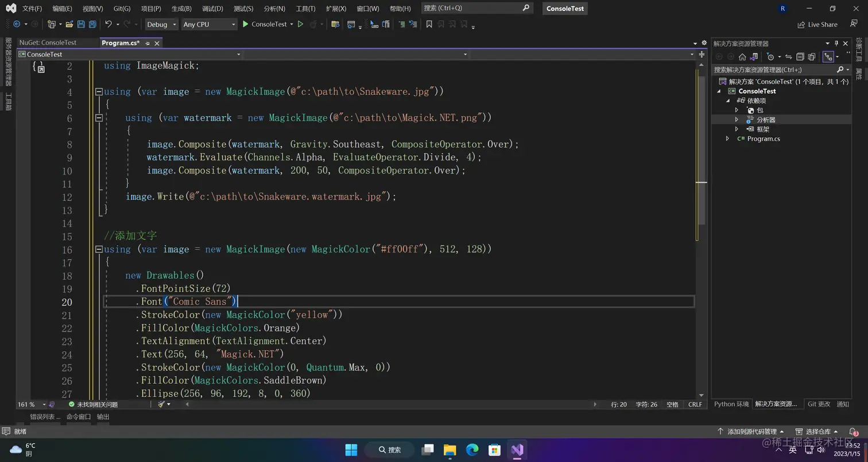The image size is (868, 462).
Task: Expand the 分析器 analyzers node
Action: pos(737,120)
